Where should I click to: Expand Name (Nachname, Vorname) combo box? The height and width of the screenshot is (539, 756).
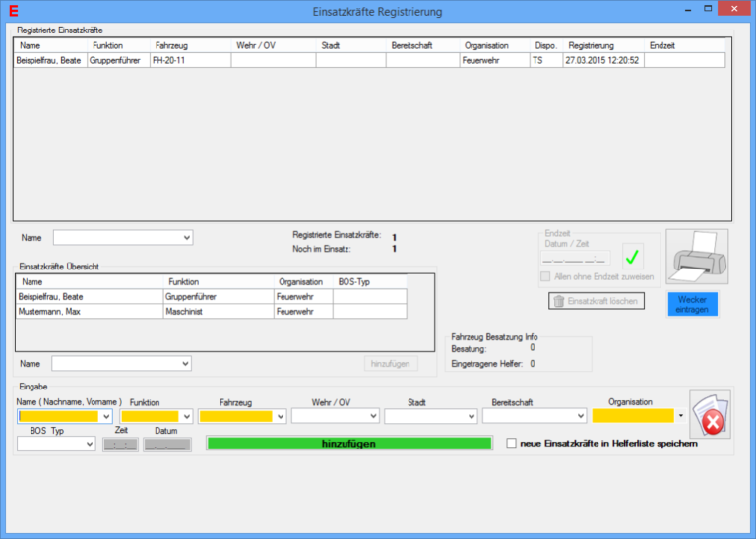(x=106, y=416)
